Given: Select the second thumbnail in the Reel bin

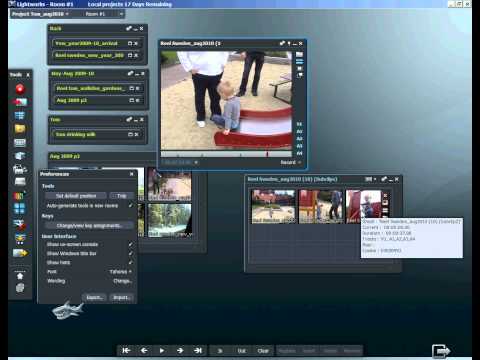Looking at the screenshot, I should 321,206.
